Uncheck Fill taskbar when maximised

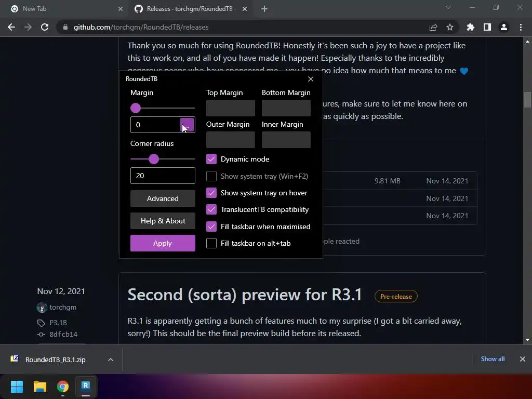coord(211,227)
